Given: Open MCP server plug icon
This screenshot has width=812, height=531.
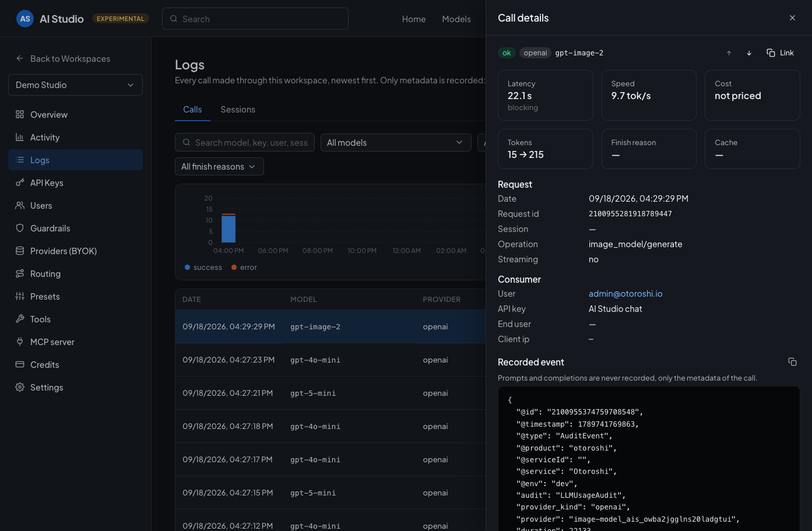Looking at the screenshot, I should 20,342.
